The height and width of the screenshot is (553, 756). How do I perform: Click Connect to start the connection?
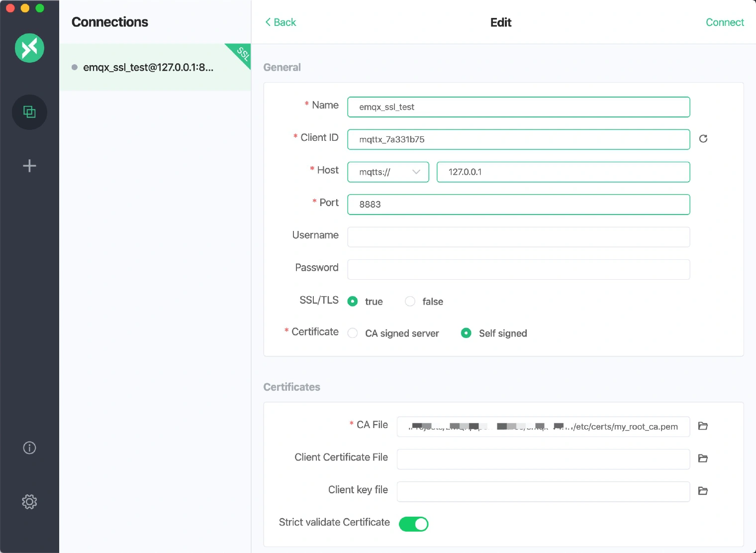tap(725, 22)
